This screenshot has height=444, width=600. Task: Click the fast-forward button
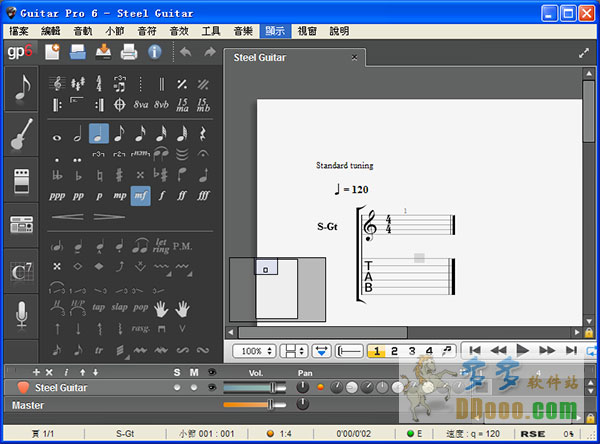pyautogui.click(x=547, y=350)
